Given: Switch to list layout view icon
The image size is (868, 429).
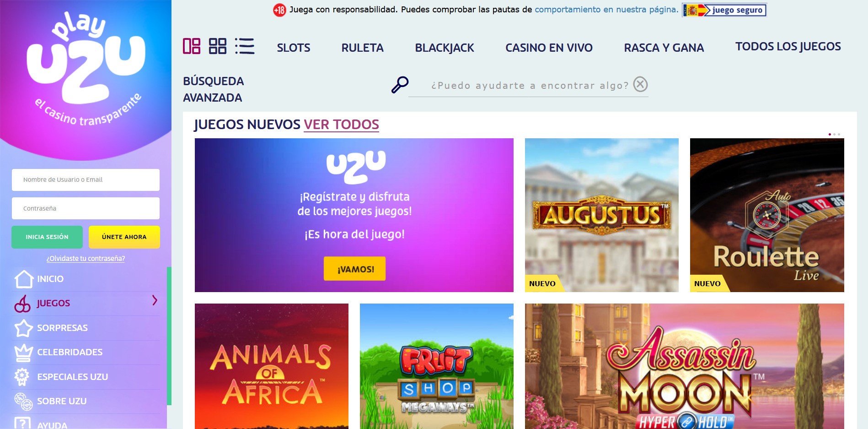Looking at the screenshot, I should tap(245, 46).
